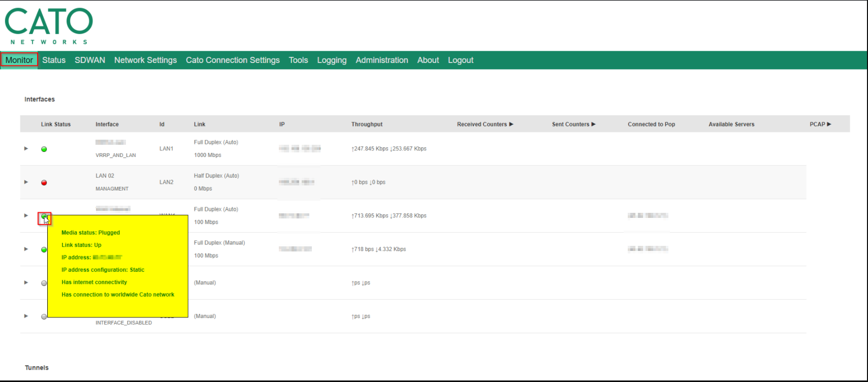The width and height of the screenshot is (868, 382).
Task: Click the Link Status column header
Action: (56, 124)
